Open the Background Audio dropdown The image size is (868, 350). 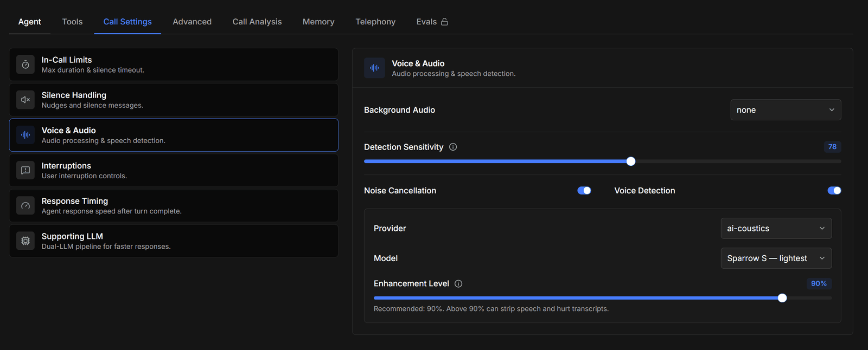point(786,110)
